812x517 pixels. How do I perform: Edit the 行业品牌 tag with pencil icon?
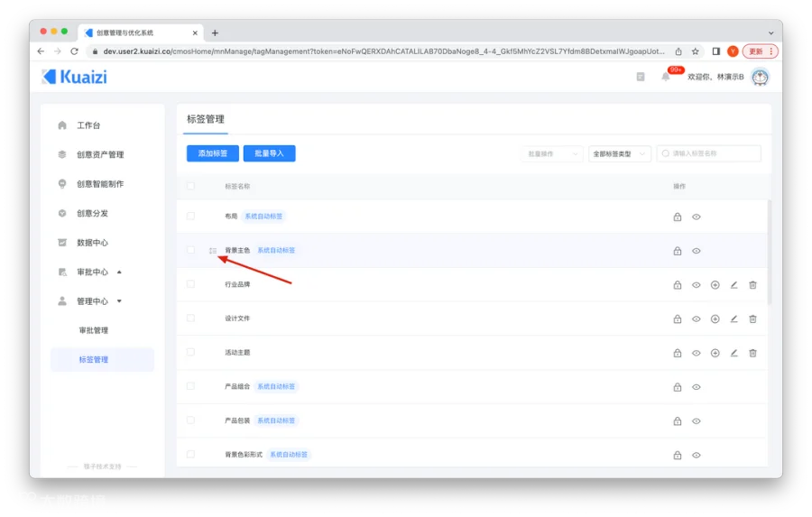734,285
